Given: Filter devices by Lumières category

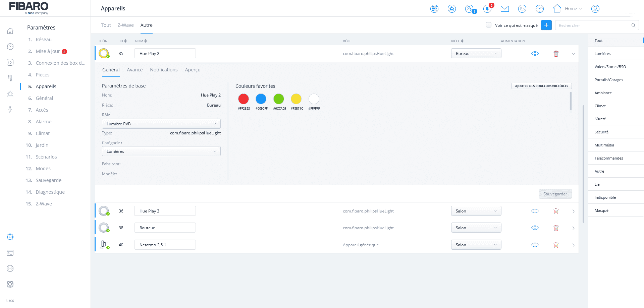Looking at the screenshot, I should (615, 54).
